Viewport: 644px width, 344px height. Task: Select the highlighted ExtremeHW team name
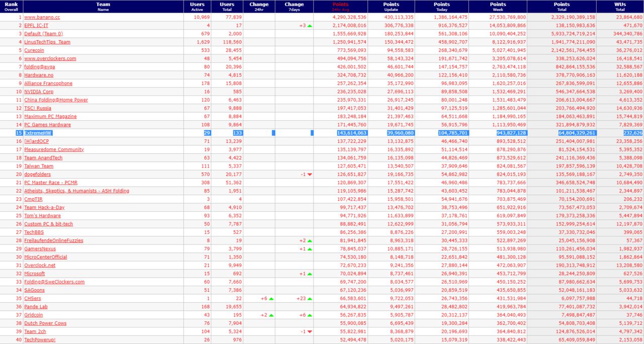click(x=38, y=133)
